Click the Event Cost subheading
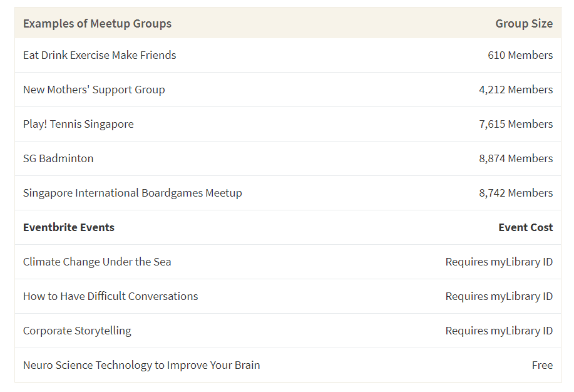The image size is (574, 392). click(526, 227)
